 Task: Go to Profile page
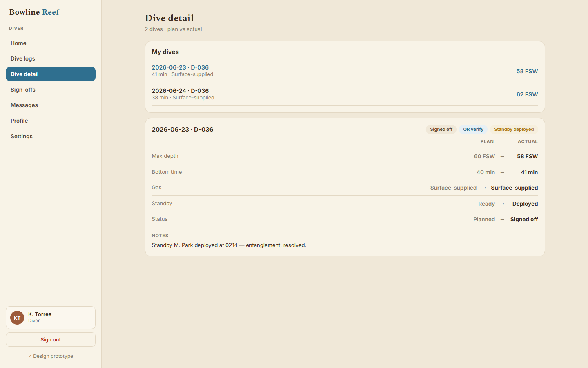(51, 121)
